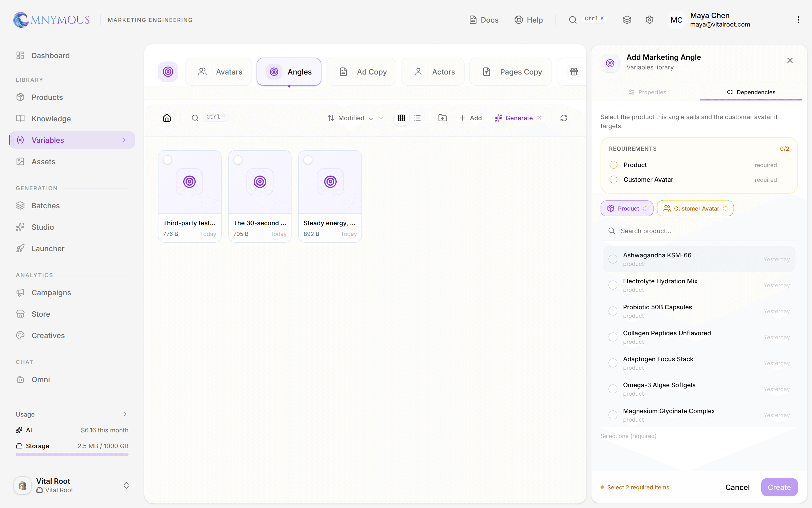The image size is (812, 508).
Task: Open sort options chevron next to Modified
Action: (x=381, y=118)
